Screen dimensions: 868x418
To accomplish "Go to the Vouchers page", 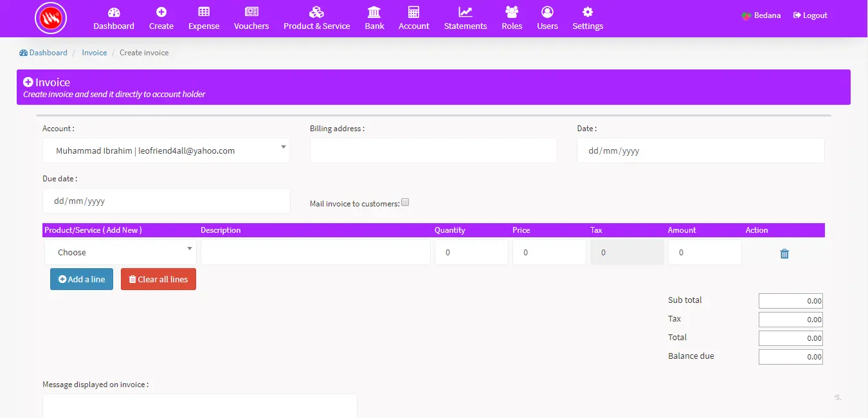I will [251, 19].
